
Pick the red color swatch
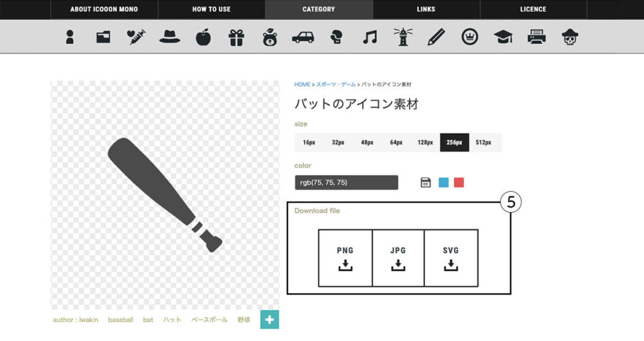click(459, 182)
